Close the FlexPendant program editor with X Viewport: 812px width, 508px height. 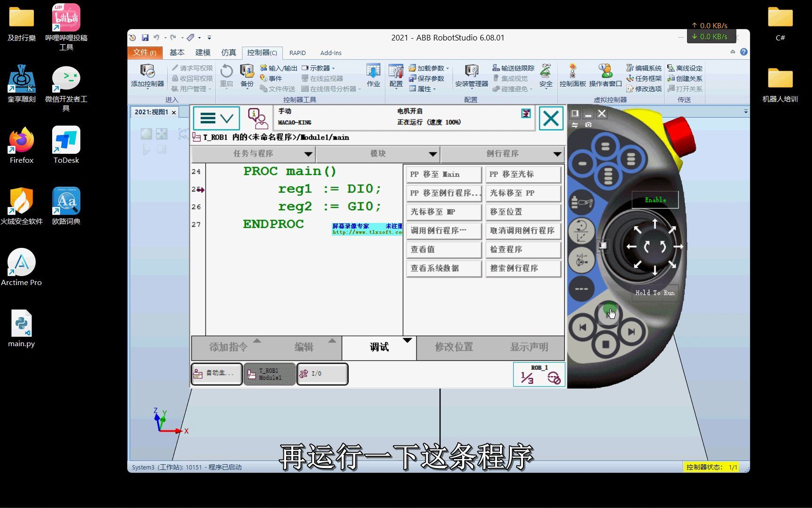551,118
